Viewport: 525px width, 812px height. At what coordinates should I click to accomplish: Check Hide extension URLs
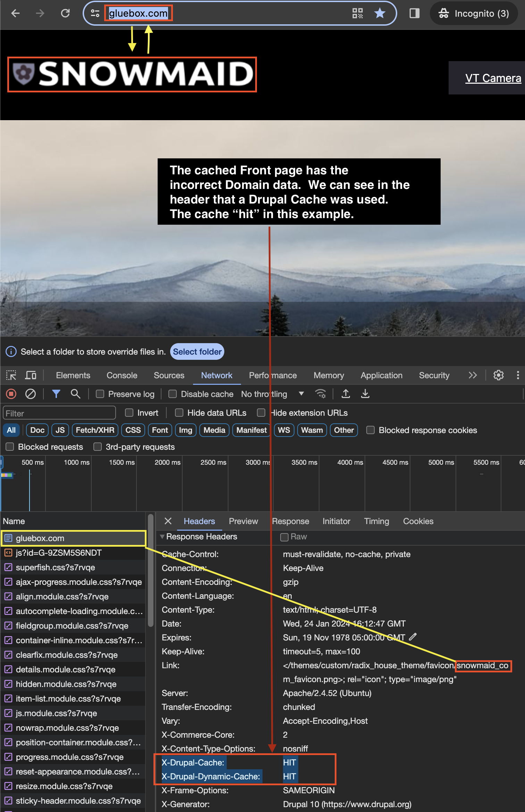[261, 413]
